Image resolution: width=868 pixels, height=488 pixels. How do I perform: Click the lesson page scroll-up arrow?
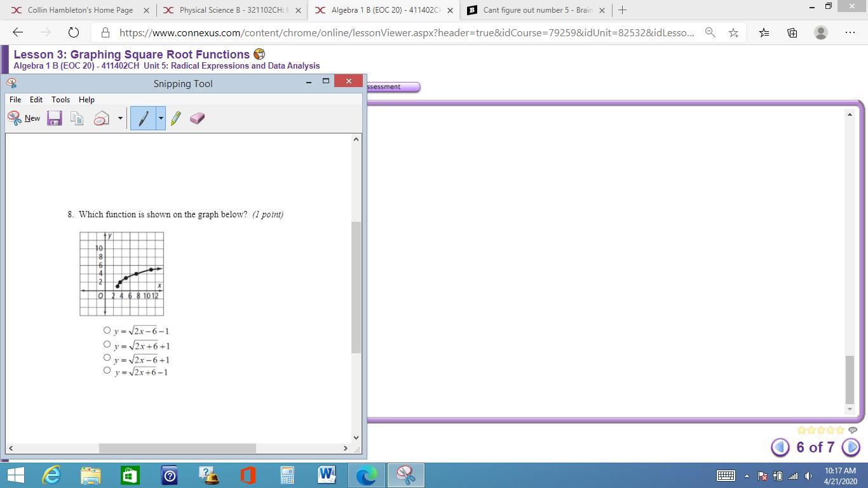(x=850, y=114)
